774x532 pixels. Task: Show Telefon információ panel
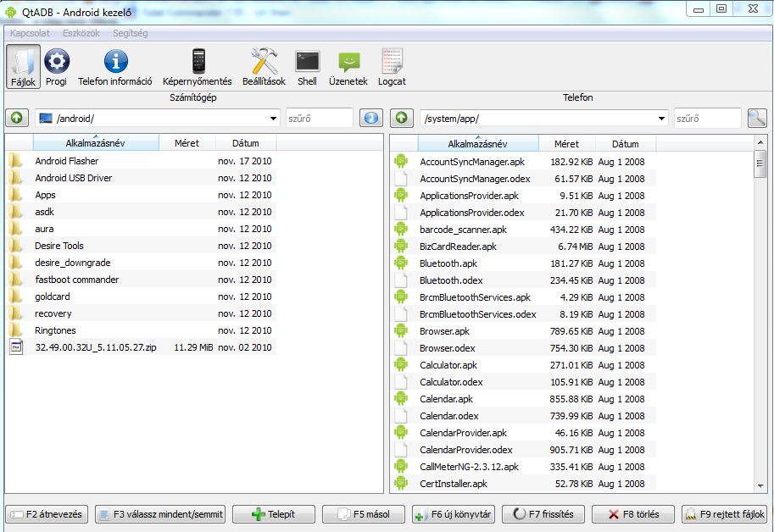[x=115, y=67]
